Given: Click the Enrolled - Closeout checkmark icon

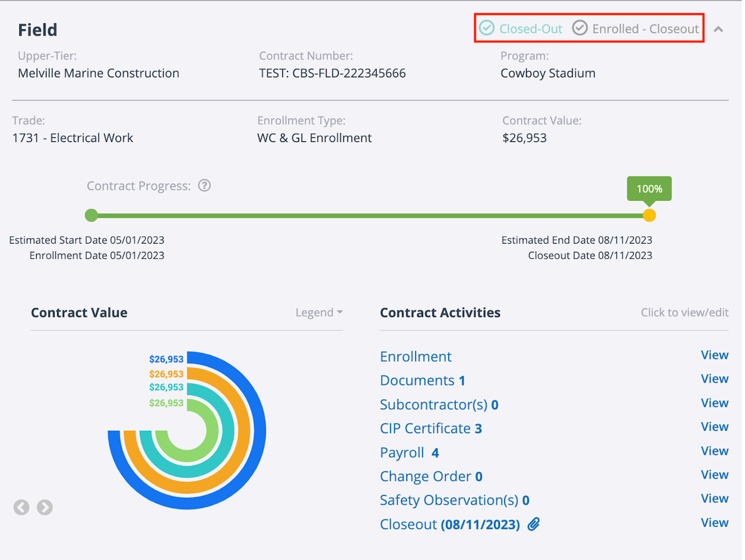Looking at the screenshot, I should click(580, 28).
